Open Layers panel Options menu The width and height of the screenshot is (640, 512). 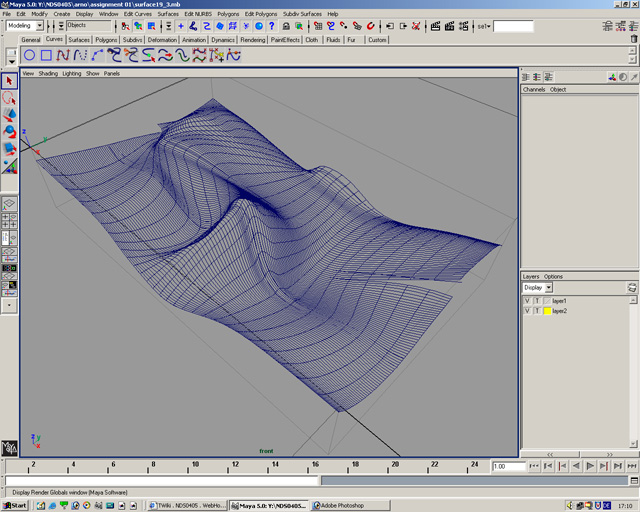pyautogui.click(x=553, y=276)
